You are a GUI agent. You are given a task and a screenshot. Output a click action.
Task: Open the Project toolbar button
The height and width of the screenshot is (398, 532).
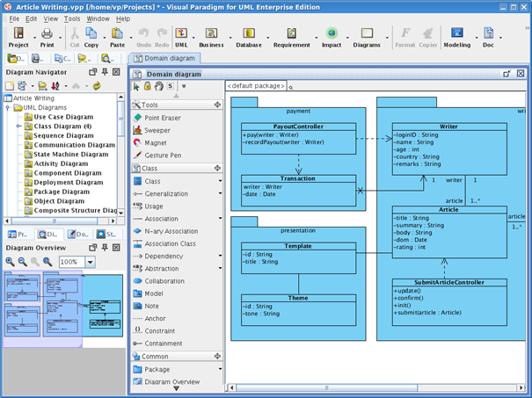coord(18,37)
